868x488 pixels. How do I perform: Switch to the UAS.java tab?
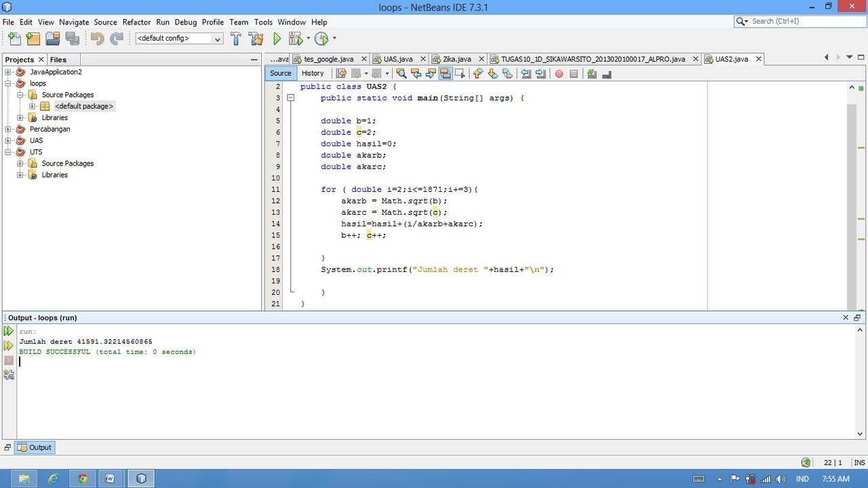coord(398,59)
